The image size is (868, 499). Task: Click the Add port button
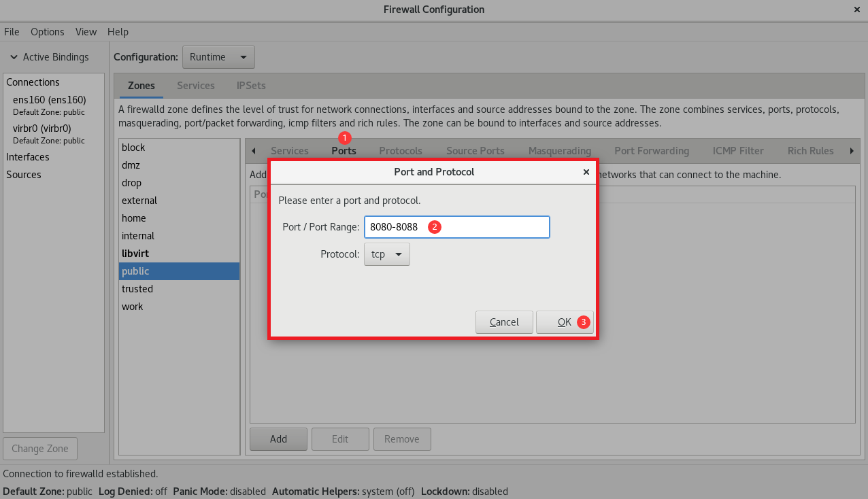[278, 439]
